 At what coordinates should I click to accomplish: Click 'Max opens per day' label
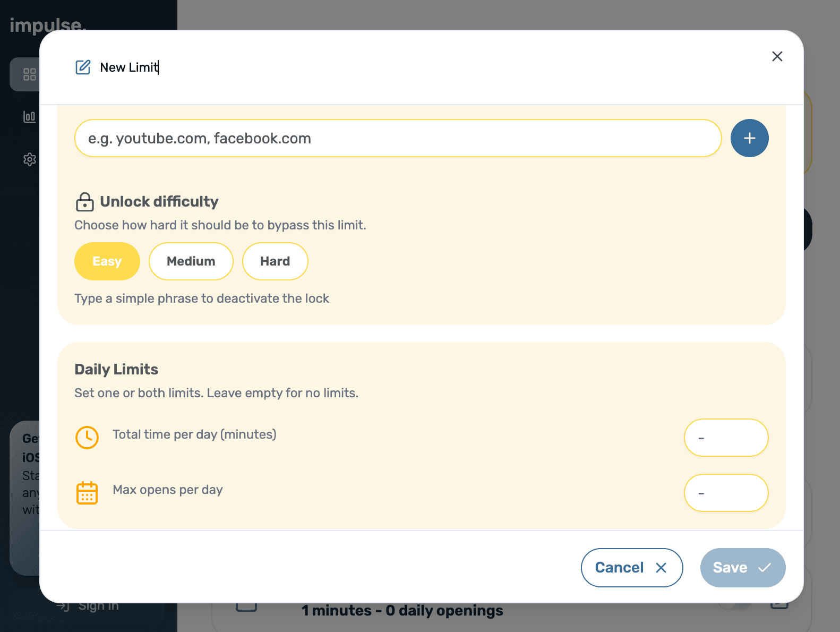point(168,490)
